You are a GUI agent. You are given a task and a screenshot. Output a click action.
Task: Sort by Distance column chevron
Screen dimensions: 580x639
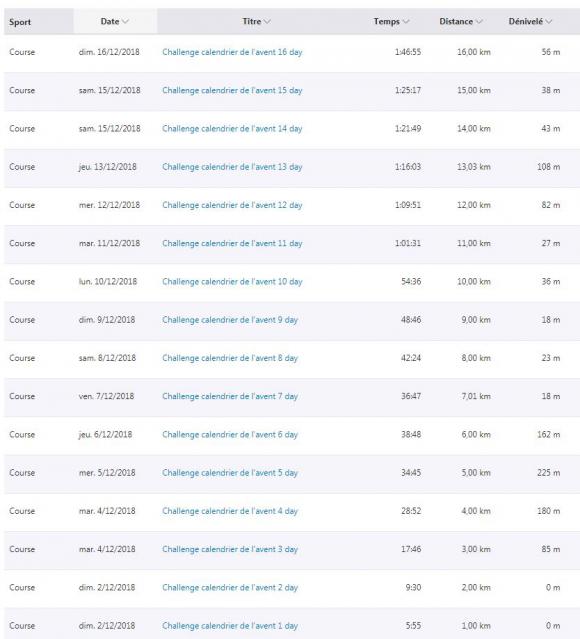click(x=479, y=22)
